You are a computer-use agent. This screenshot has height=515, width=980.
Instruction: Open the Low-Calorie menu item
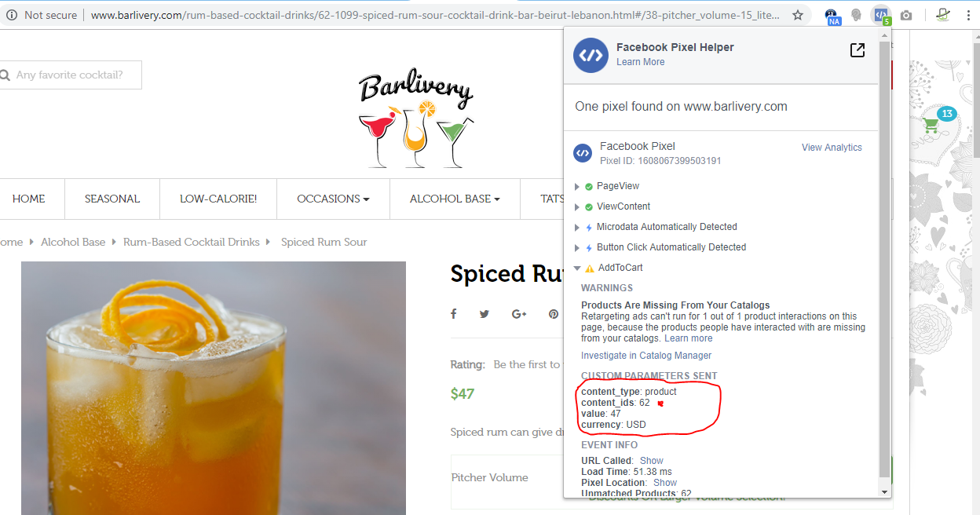(218, 199)
